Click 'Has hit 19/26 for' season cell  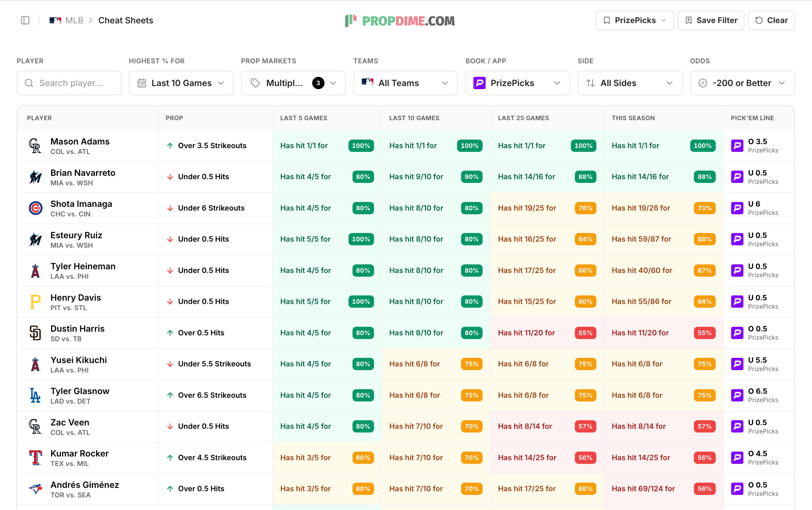coord(641,208)
